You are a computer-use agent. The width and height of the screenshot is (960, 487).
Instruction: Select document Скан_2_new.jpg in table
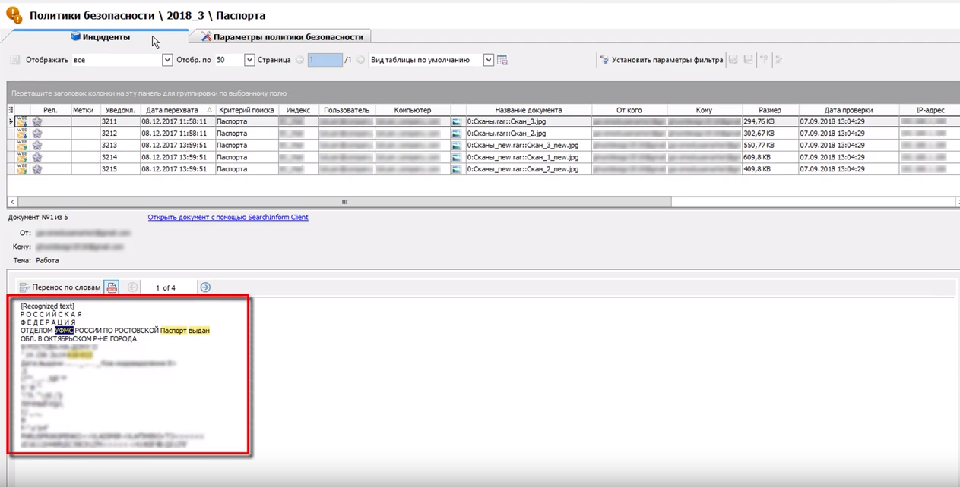tap(522, 168)
